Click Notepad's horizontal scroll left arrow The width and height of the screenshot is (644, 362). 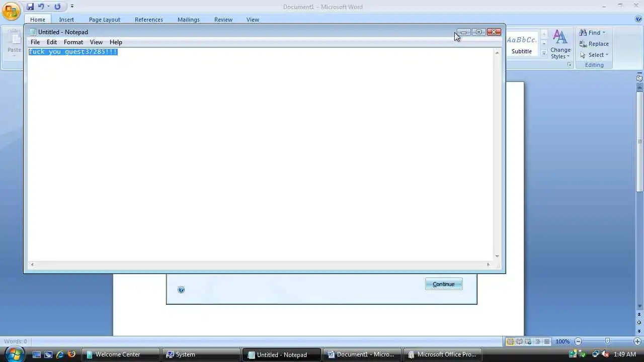point(32,264)
